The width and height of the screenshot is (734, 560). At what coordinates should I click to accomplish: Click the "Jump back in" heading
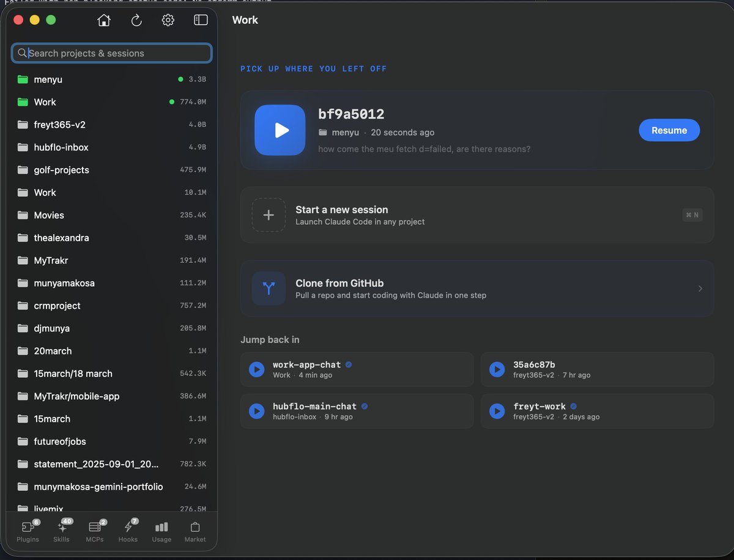270,340
